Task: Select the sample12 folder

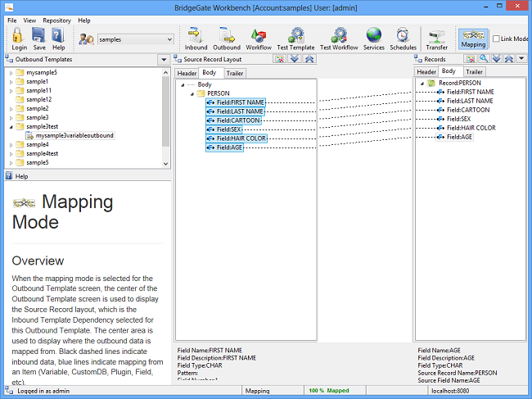Action: (34, 99)
